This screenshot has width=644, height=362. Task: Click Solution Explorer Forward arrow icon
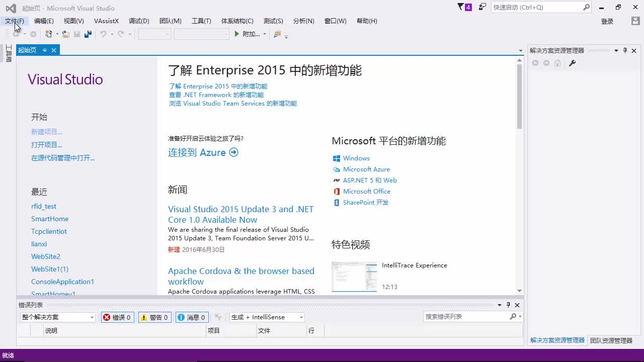pos(546,63)
